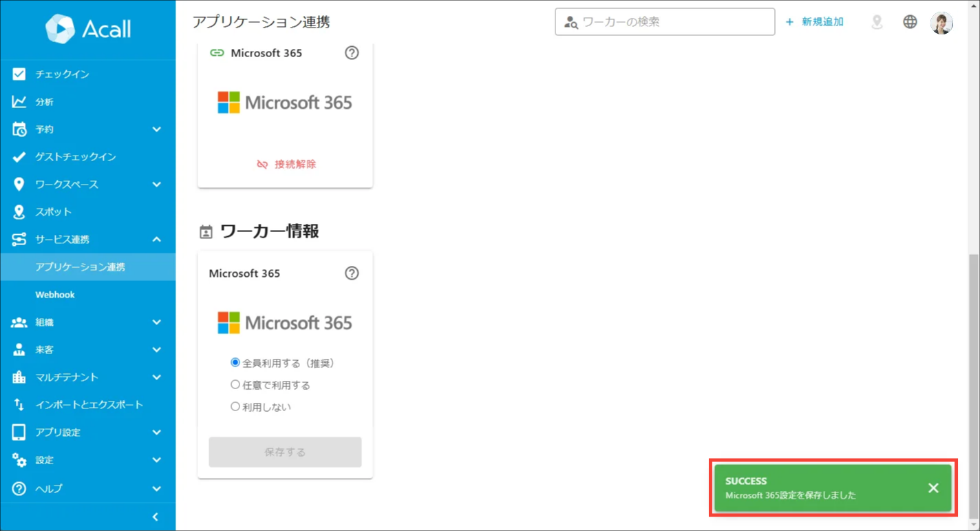Expand the 来客 menu chevron
The width and height of the screenshot is (980, 531).
157,349
